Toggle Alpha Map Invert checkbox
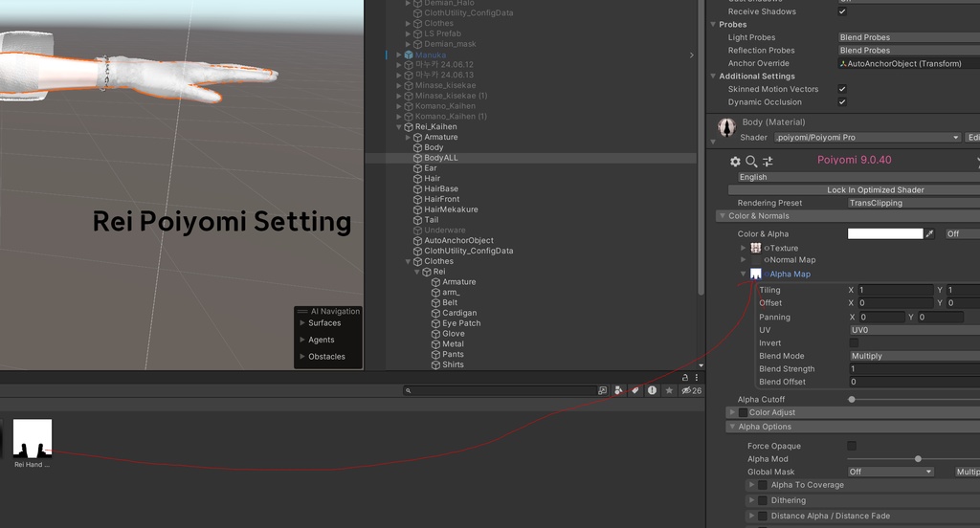This screenshot has height=528, width=980. (854, 343)
